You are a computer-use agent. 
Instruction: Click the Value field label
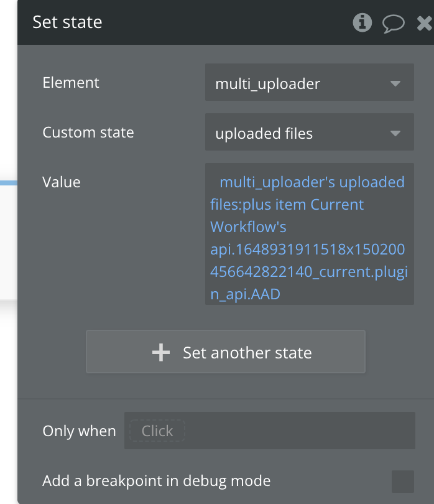(62, 182)
